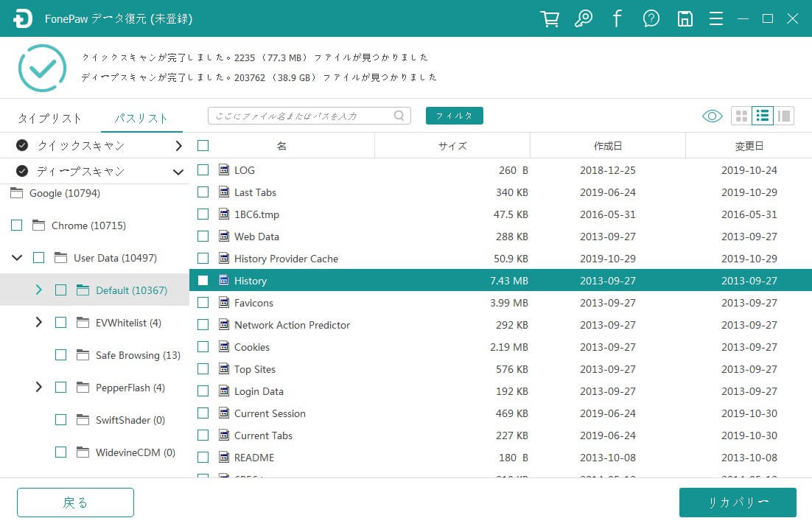Click the Cookies file icon
The image size is (812, 532).
(x=224, y=346)
